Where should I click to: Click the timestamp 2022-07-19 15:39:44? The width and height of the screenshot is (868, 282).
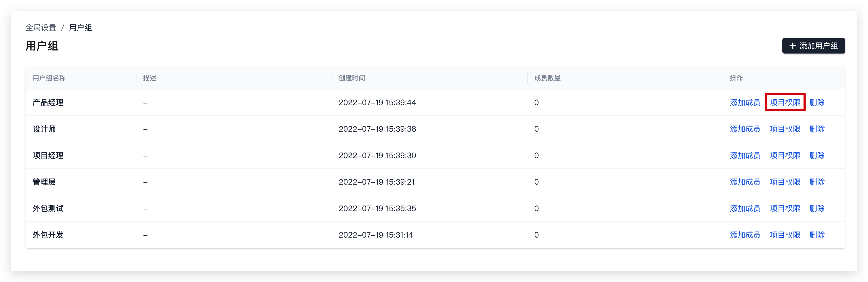click(x=377, y=102)
